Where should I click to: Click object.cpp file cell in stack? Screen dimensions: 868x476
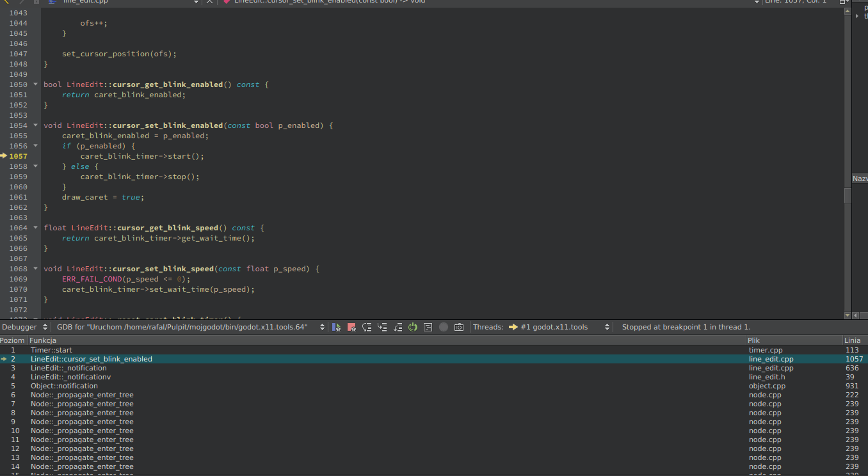pyautogui.click(x=767, y=386)
